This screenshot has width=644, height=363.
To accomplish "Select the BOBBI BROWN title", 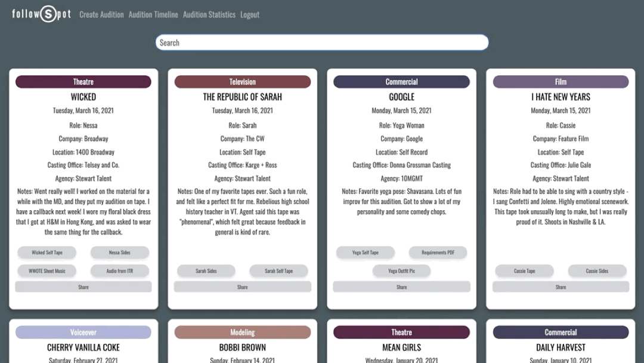I will (x=242, y=347).
